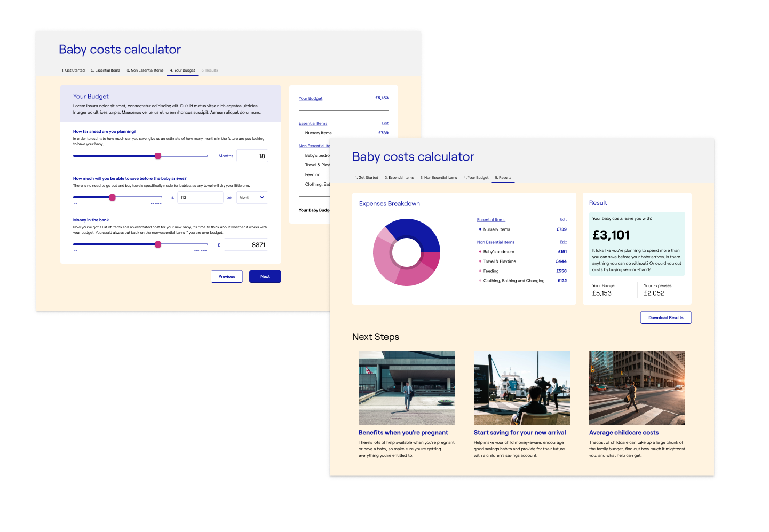Open '1. Get Started' tab in the Results window

367,178
